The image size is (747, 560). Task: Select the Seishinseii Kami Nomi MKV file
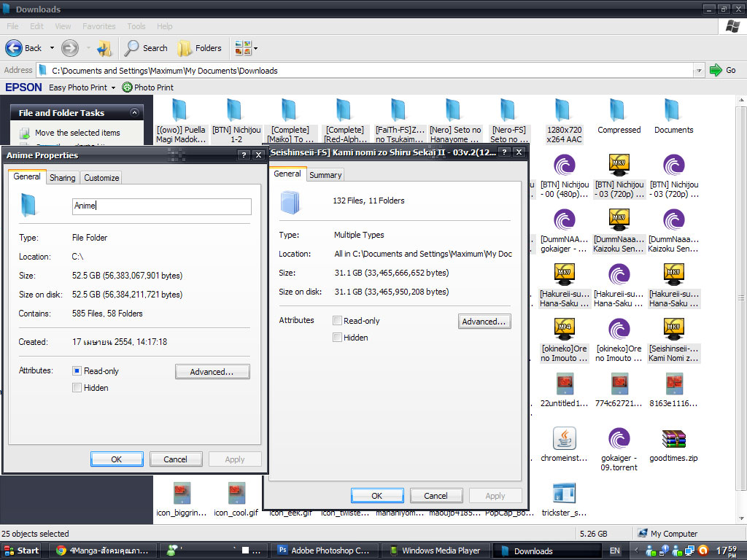coord(673,340)
